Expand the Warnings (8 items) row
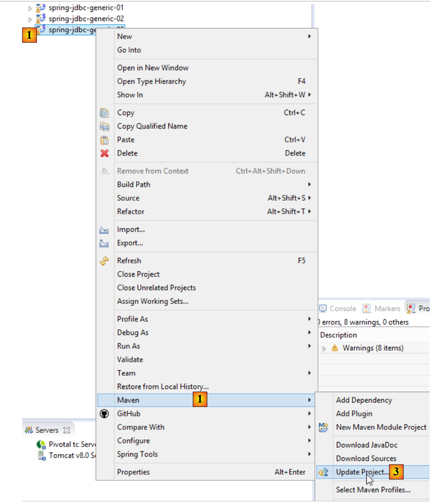430x504 pixels. click(325, 349)
